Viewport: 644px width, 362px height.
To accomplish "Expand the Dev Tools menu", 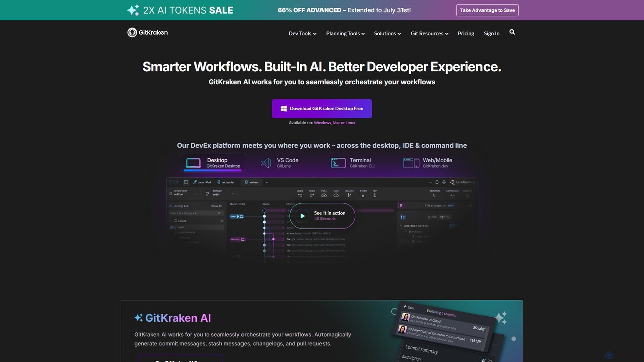I will (302, 33).
